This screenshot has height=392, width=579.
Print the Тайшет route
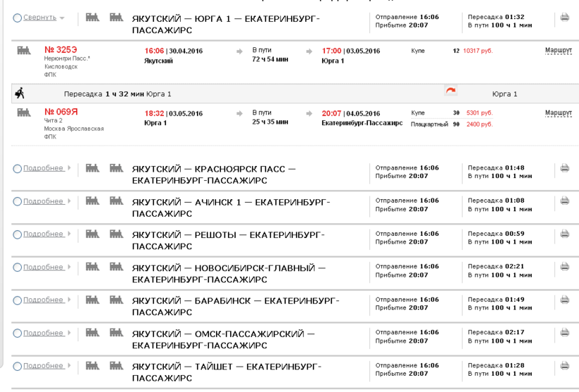564,366
